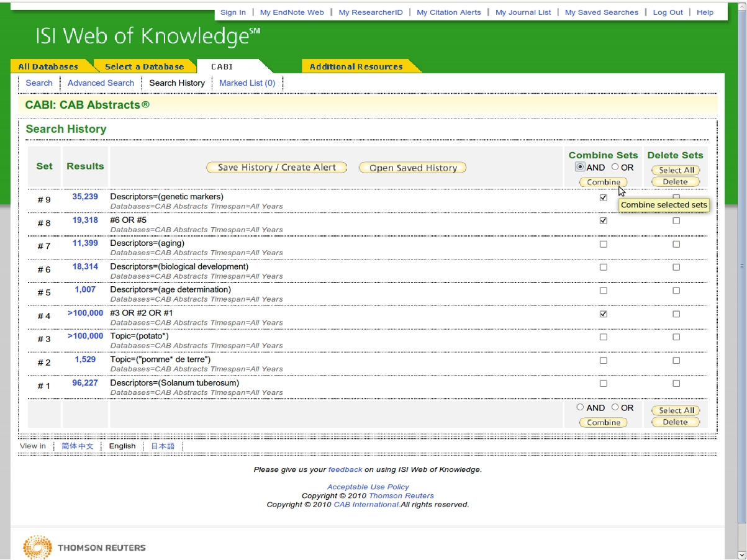Viewport: 747px width, 560px height.
Task: Check delete checkbox for set #1
Action: coord(676,384)
